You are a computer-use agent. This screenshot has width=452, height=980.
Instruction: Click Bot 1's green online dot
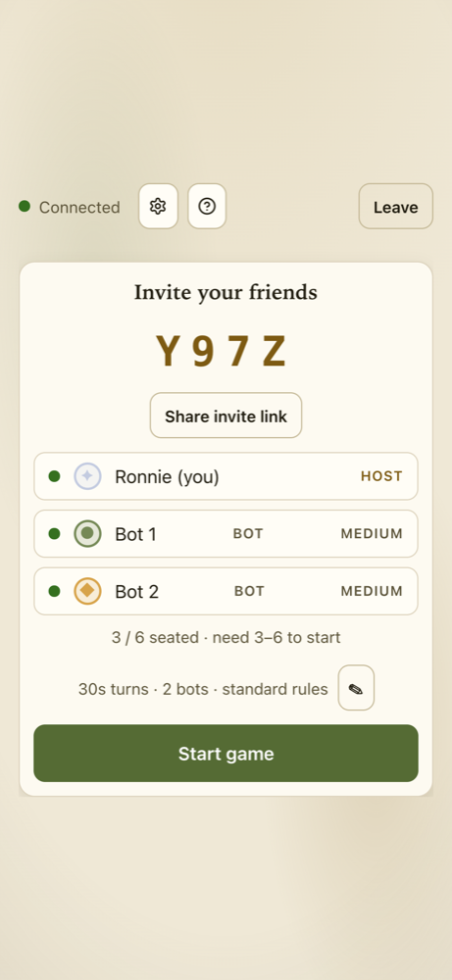click(x=54, y=534)
